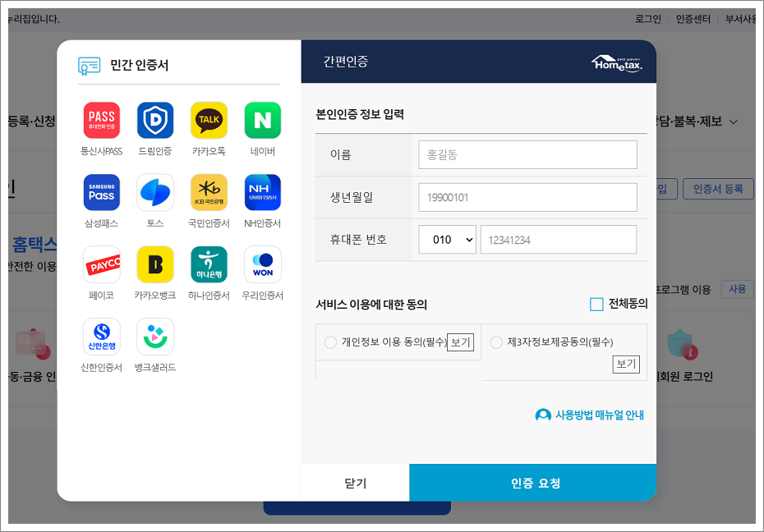Choose the 드림인증 shield icon
The image size is (764, 532).
155,120
